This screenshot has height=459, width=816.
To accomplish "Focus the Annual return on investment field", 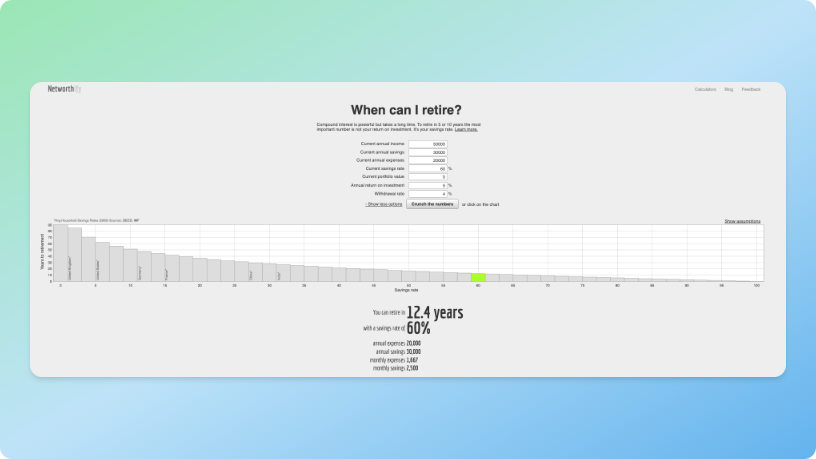I will [428, 186].
